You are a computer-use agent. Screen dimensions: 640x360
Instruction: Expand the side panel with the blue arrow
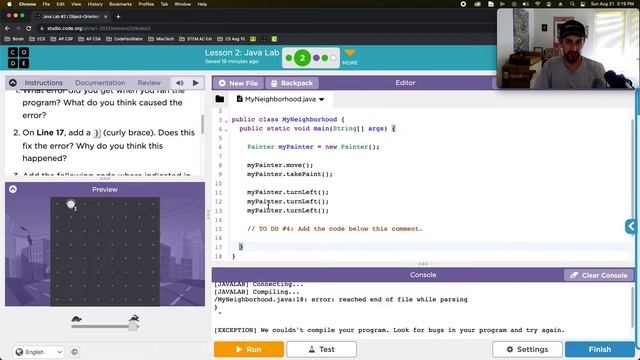click(631, 226)
